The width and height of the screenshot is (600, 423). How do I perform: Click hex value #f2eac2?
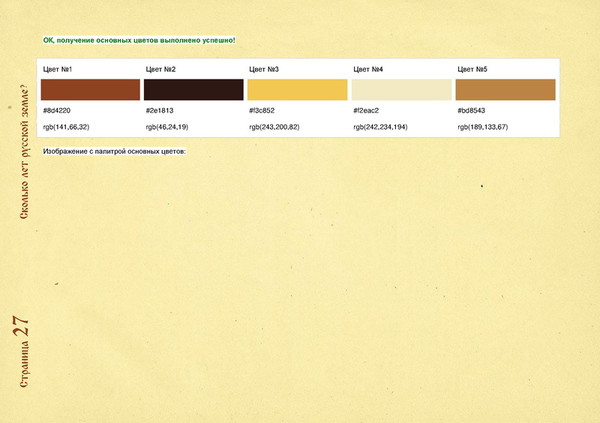pos(366,111)
